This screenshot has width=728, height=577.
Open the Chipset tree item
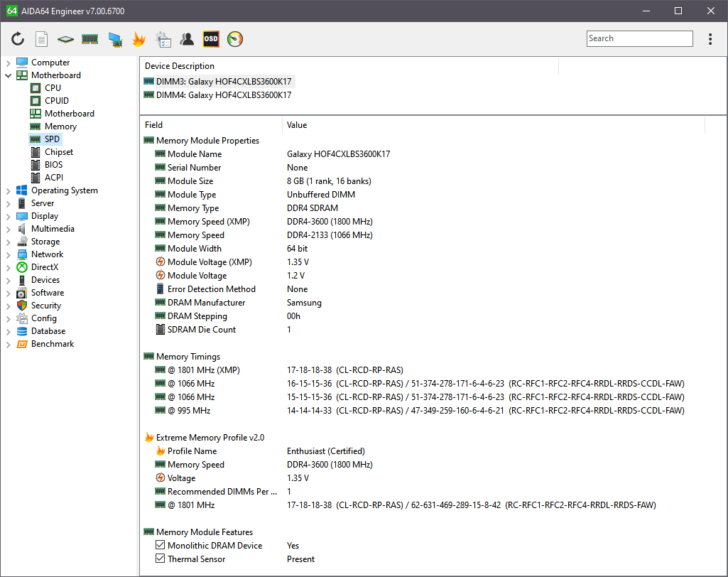(x=59, y=152)
